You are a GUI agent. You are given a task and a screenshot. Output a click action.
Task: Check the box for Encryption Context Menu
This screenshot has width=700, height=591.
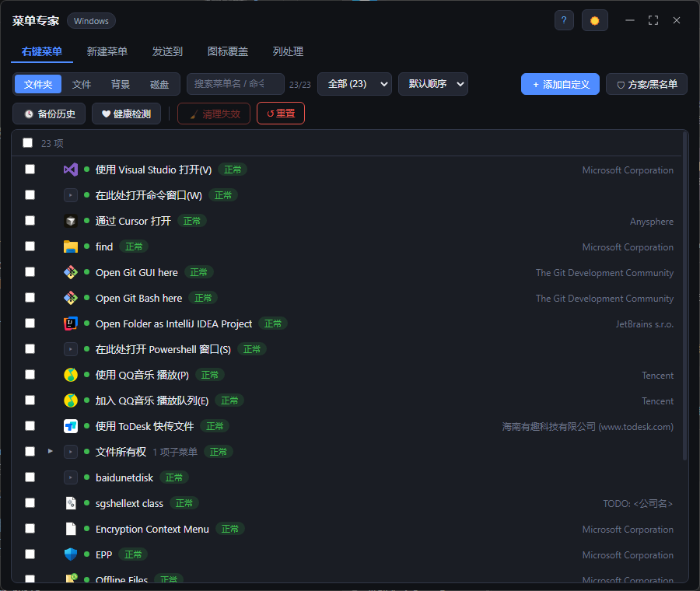pyautogui.click(x=30, y=529)
